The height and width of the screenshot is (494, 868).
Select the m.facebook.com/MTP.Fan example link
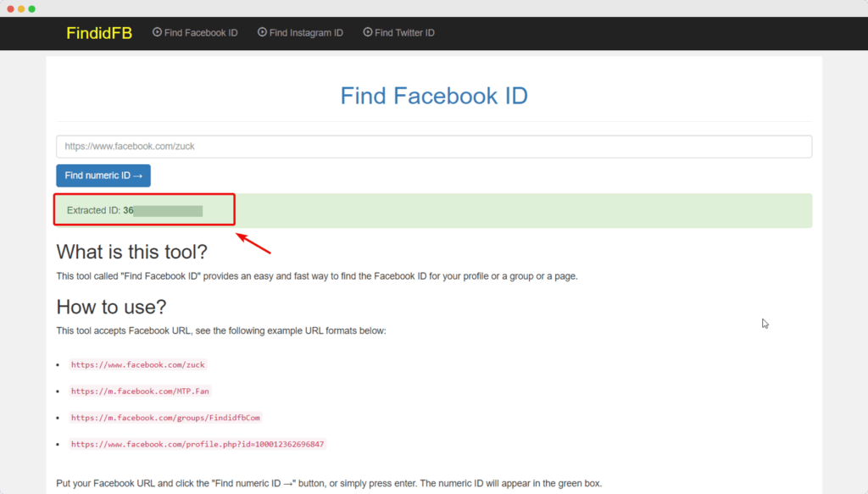point(140,391)
